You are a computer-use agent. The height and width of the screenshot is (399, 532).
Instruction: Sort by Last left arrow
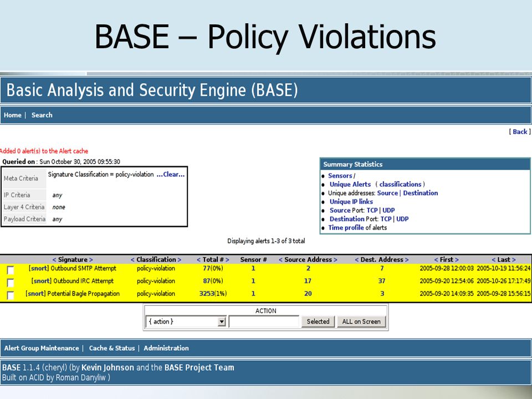(x=494, y=259)
